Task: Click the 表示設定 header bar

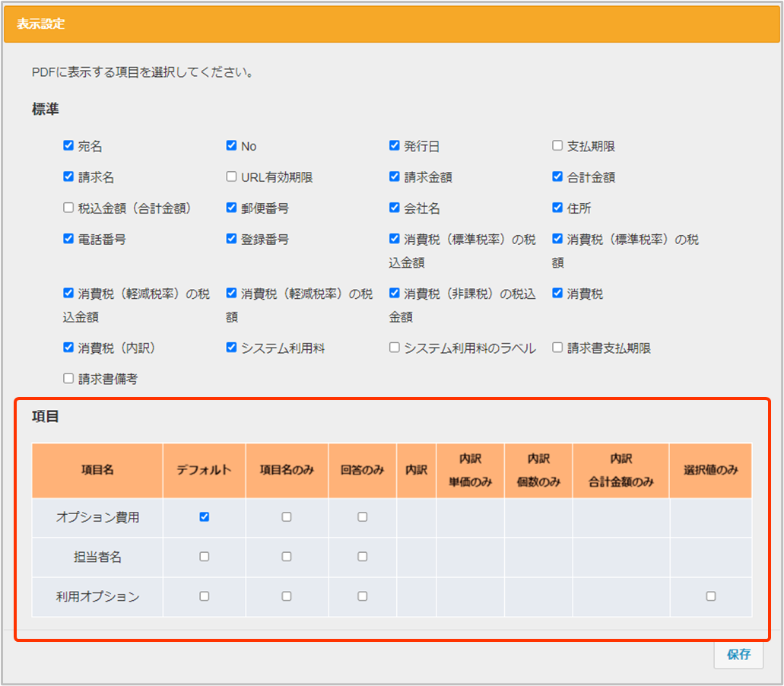Action: click(x=392, y=24)
